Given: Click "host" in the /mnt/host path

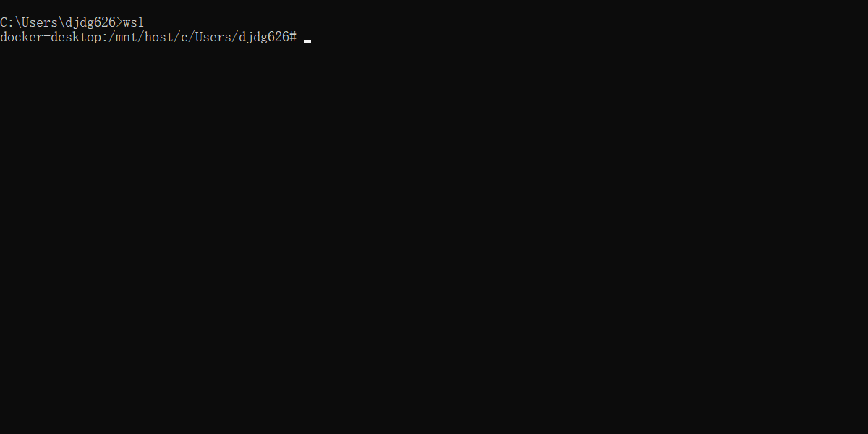Looking at the screenshot, I should (x=159, y=36).
